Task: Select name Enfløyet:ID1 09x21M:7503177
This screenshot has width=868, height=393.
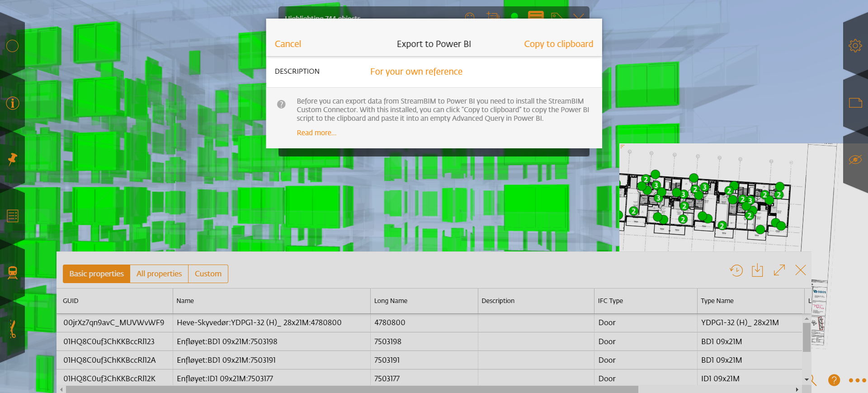Action: coord(225,379)
